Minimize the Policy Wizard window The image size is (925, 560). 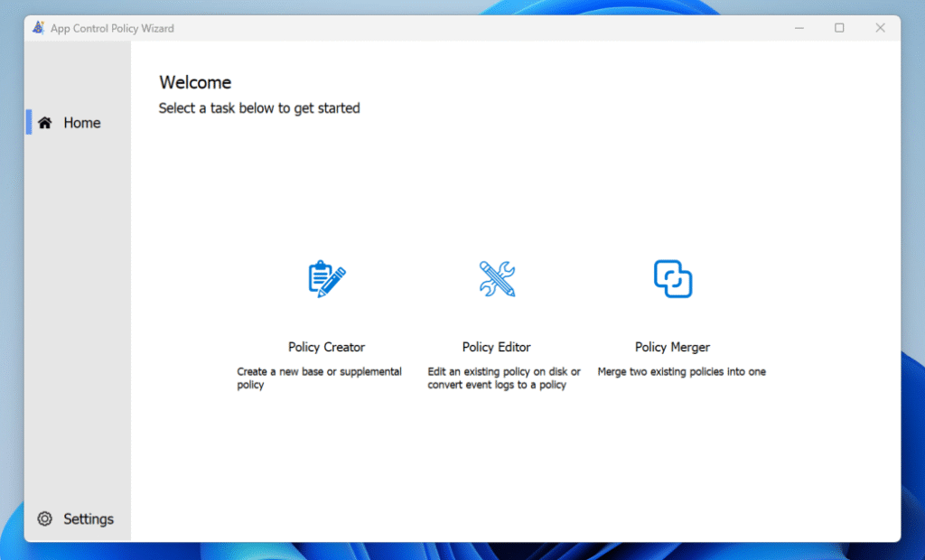click(x=799, y=28)
